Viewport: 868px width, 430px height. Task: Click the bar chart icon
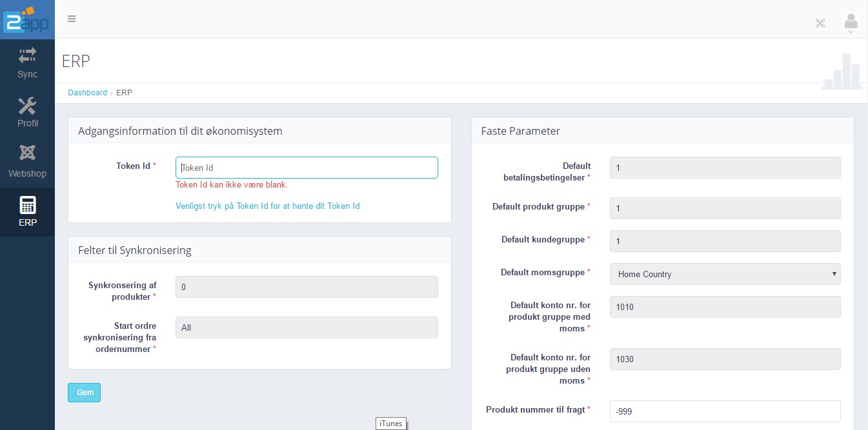pos(842,72)
